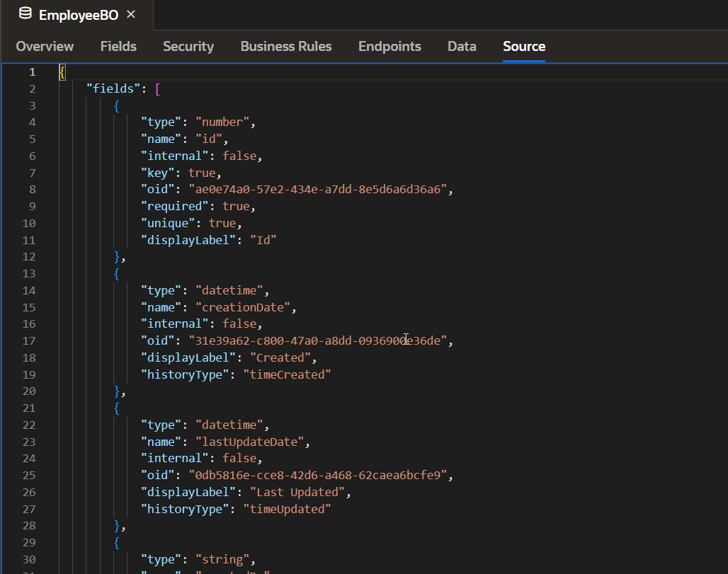Screen dimensions: 728x574
Task: Click the "datetime" type value on line 22
Action: point(229,425)
